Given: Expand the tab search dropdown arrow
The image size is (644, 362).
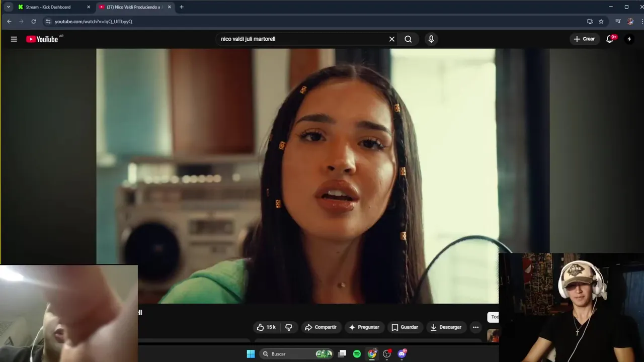Looking at the screenshot, I should pyautogui.click(x=8, y=7).
